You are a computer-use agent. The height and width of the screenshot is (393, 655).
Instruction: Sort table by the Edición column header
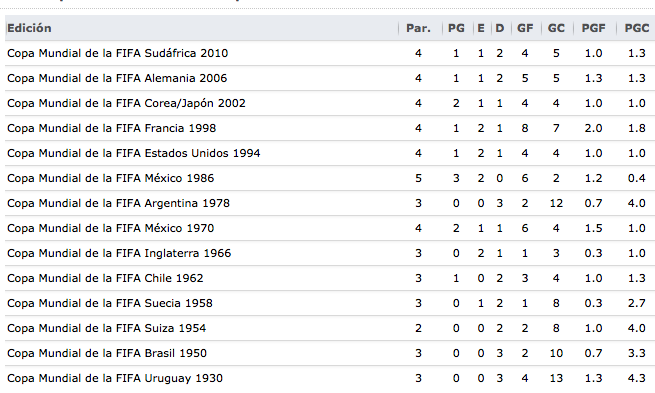[29, 28]
